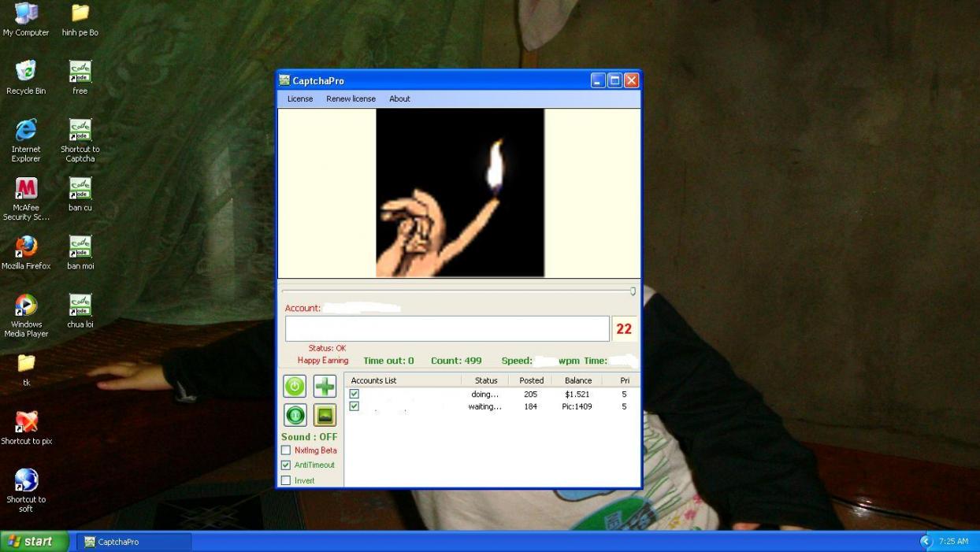Sort by Pri column header
This screenshot has height=552, width=980.
pyautogui.click(x=622, y=380)
